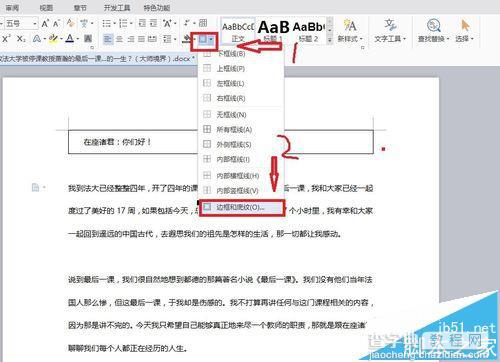Image resolution: width=500 pixels, height=362 pixels.
Task: Apply numbered list formatting
Action: 123,23
